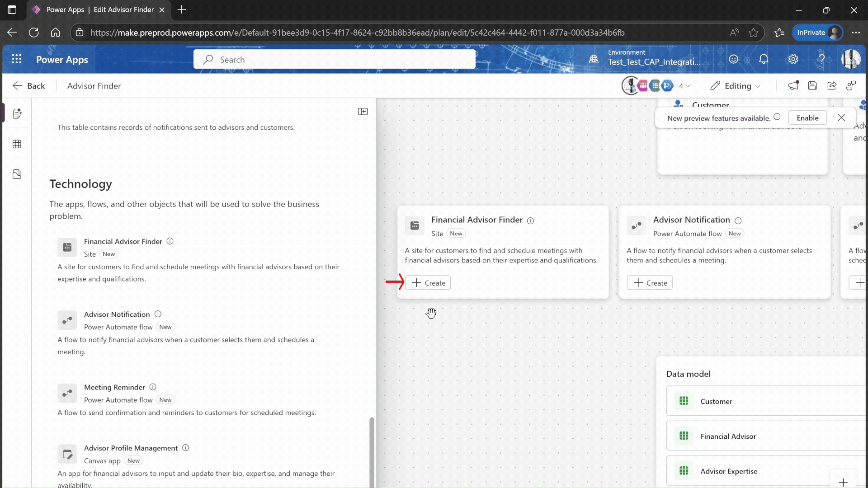Click the third left rail sidebar icon

[17, 174]
